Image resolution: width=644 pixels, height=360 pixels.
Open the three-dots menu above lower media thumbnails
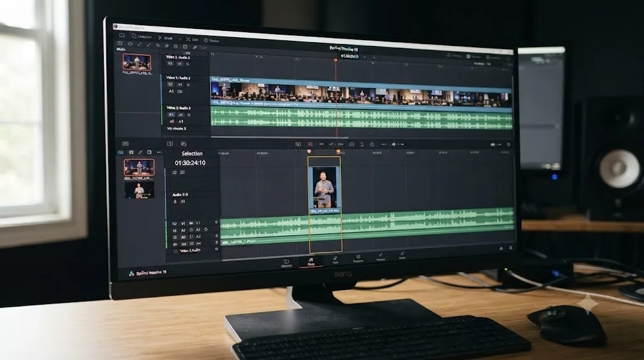[x=159, y=152]
